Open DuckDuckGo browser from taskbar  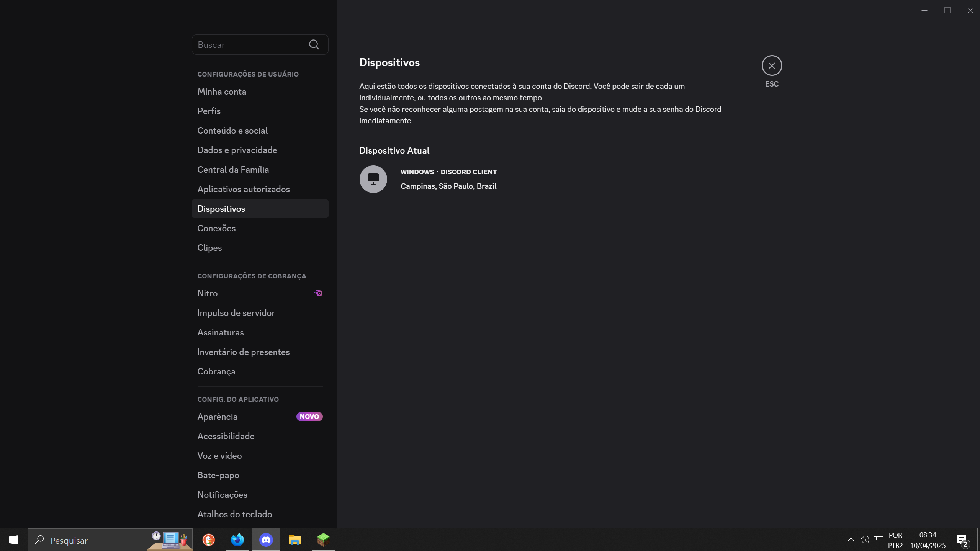coord(209,540)
